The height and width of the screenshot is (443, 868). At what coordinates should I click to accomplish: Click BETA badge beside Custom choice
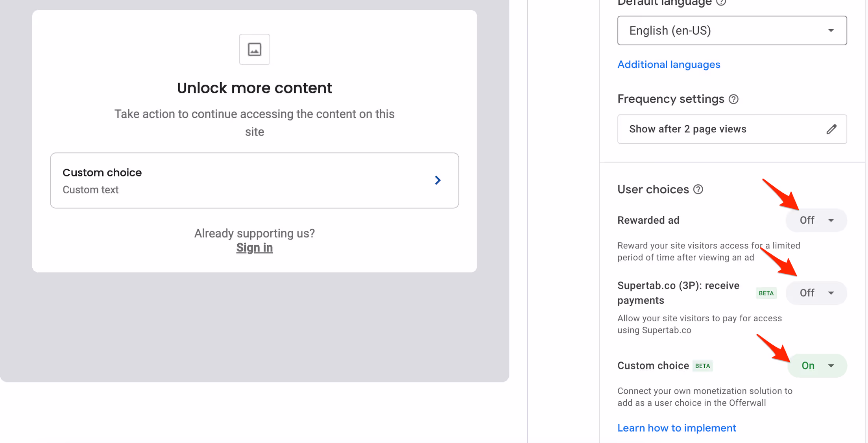tap(702, 366)
